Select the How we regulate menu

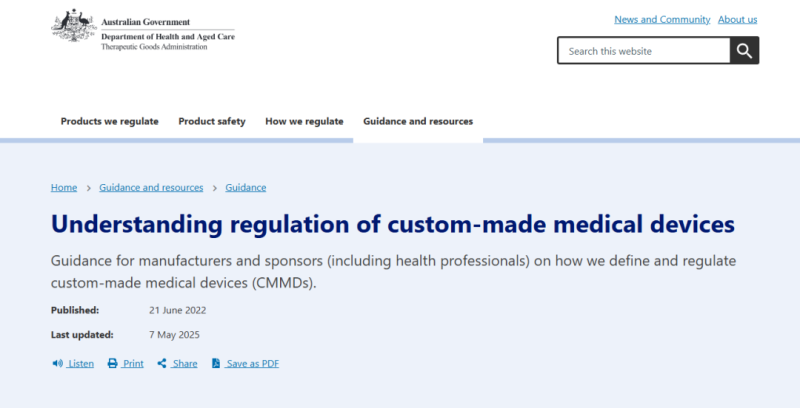(x=304, y=122)
